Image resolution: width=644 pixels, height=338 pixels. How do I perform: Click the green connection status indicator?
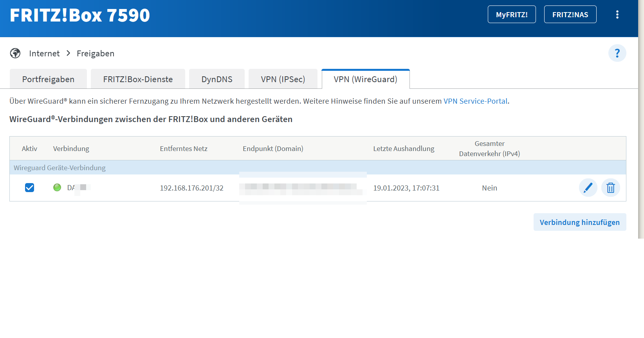click(x=57, y=187)
